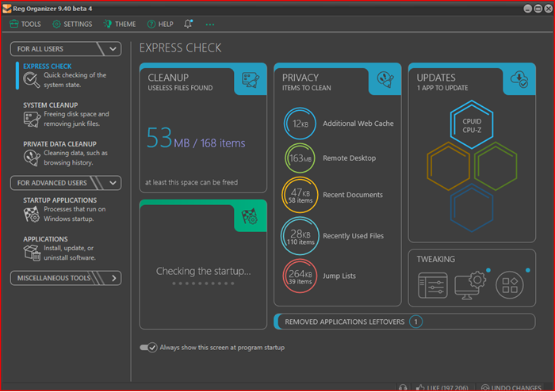Image resolution: width=555 pixels, height=392 pixels.
Task: Click the Like button in status bar
Action: coord(442,388)
